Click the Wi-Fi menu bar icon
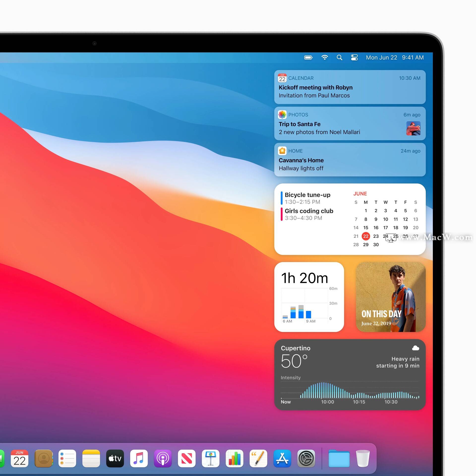Image resolution: width=476 pixels, height=476 pixels. 325,58
